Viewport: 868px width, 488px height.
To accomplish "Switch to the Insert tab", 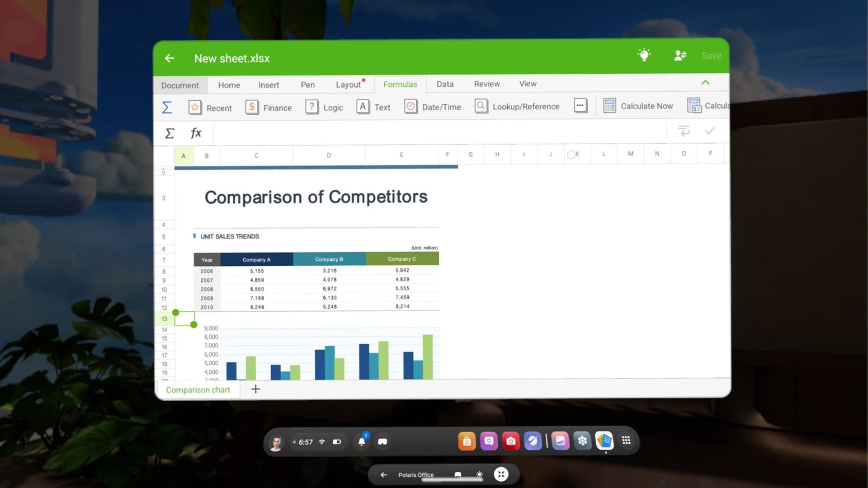I will click(x=269, y=85).
